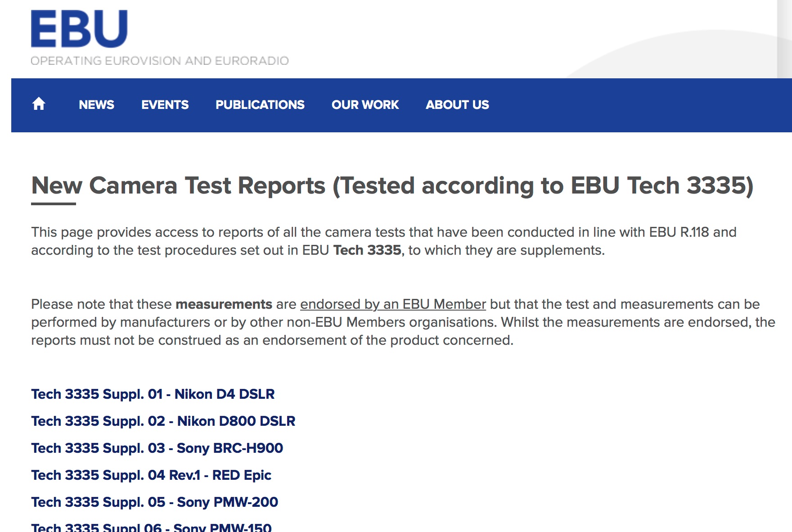792x532 pixels.
Task: Follow the endorsed by an EBU Member link
Action: [393, 304]
